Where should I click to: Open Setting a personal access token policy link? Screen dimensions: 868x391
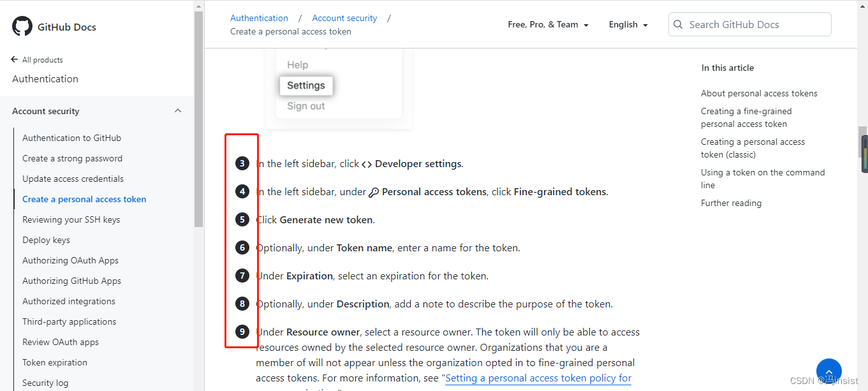pyautogui.click(x=538, y=378)
